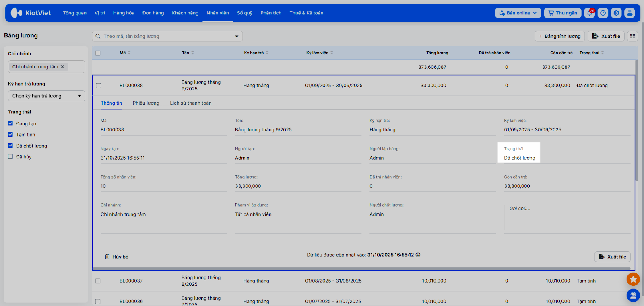The image size is (644, 306).
Task: Switch to the Lịch sử thanh toán tab
Action: click(191, 103)
